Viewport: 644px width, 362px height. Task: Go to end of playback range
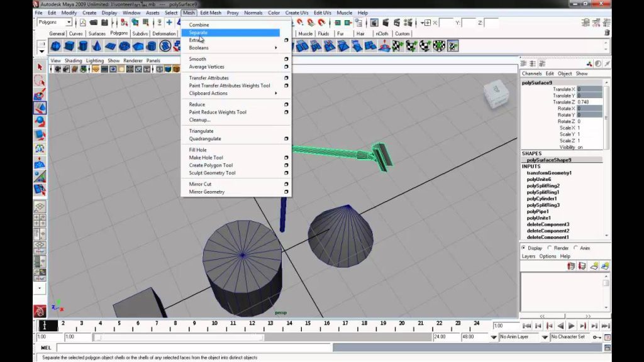(606, 326)
